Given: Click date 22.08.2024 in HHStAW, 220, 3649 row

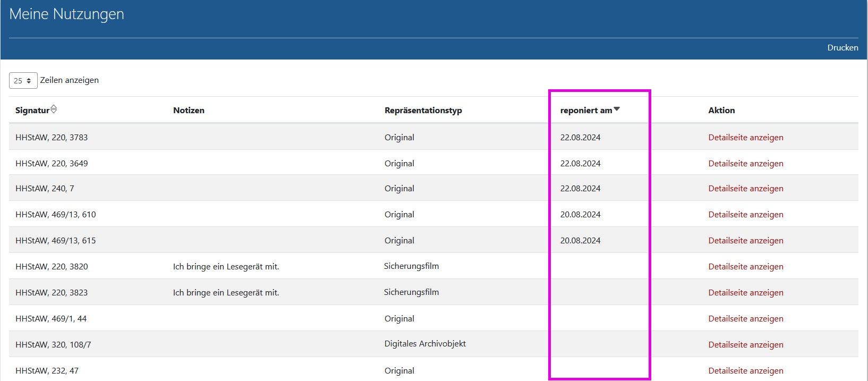Looking at the screenshot, I should tap(580, 164).
